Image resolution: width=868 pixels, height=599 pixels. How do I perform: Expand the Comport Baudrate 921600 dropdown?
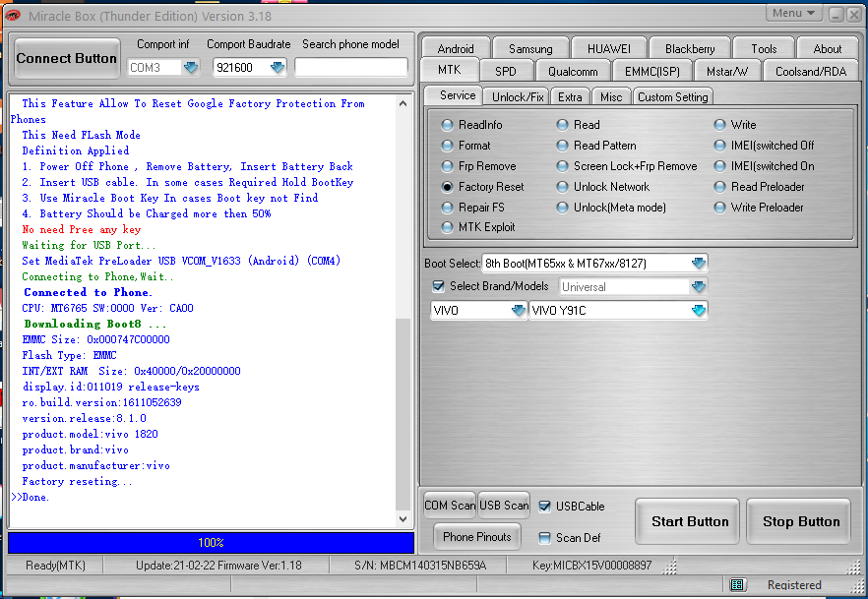click(278, 68)
